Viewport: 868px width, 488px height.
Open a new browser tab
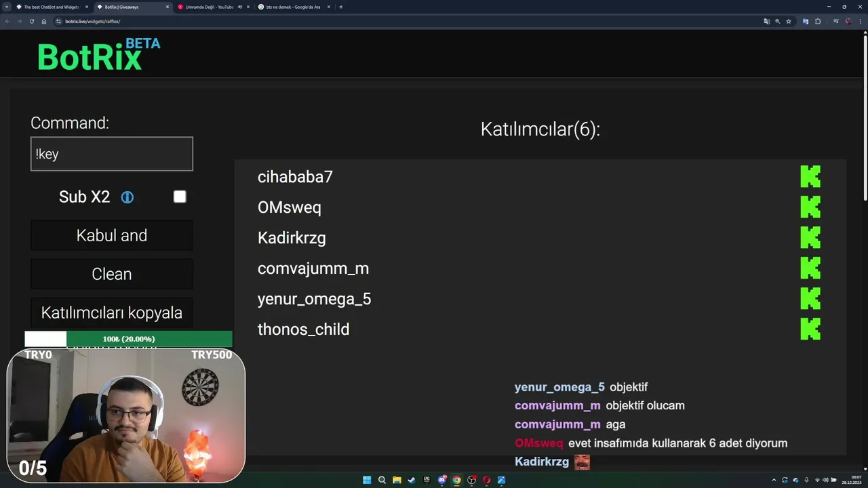(x=341, y=7)
